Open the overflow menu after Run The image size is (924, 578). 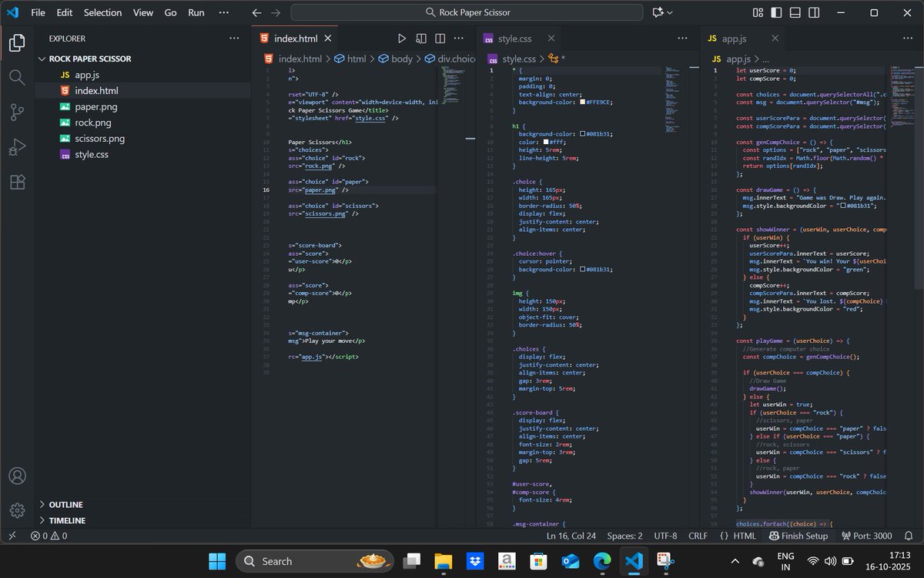[223, 12]
